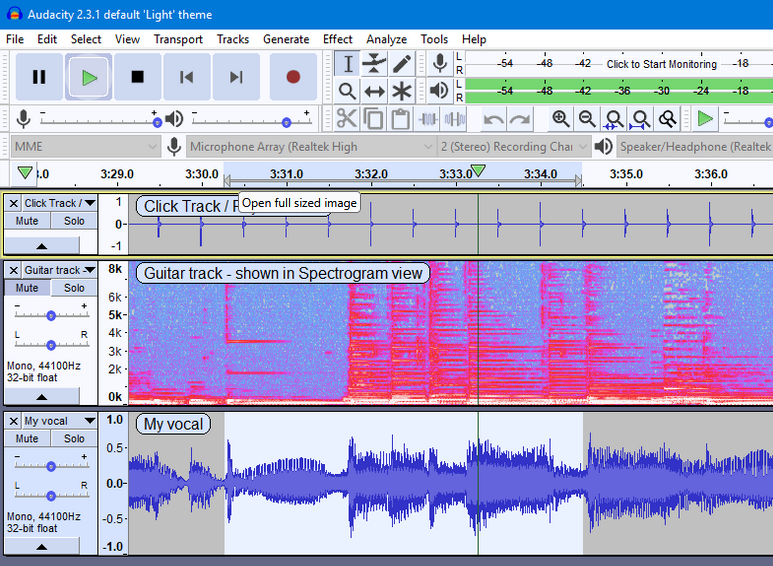Image resolution: width=773 pixels, height=566 pixels.
Task: Solo the Click Track
Action: 74,221
